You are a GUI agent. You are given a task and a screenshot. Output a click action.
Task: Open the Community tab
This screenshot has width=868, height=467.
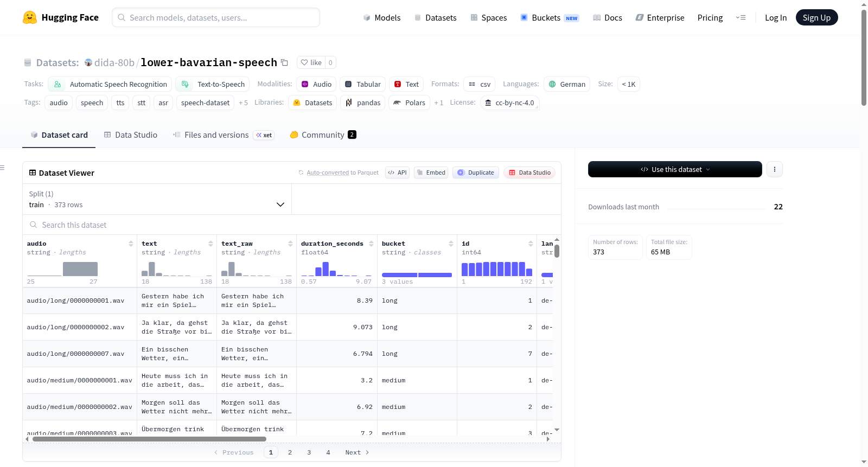click(323, 135)
